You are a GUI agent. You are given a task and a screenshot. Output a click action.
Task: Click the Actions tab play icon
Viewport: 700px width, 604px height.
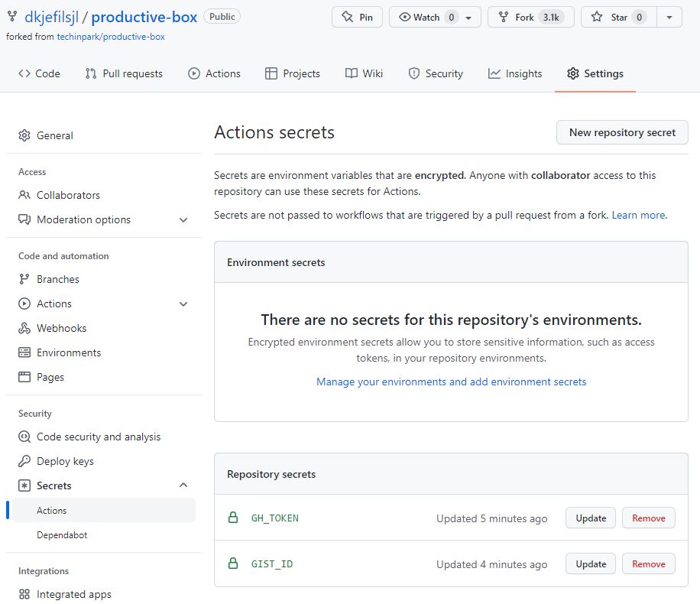(194, 73)
